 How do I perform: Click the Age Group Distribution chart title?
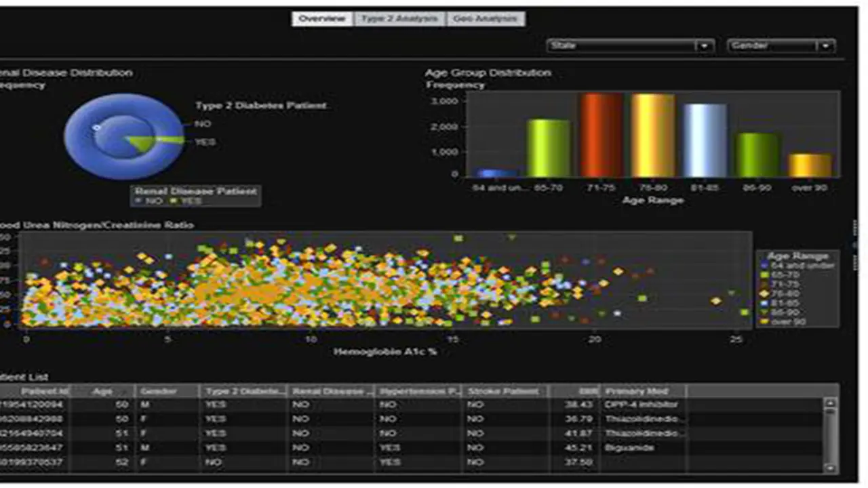pyautogui.click(x=488, y=73)
